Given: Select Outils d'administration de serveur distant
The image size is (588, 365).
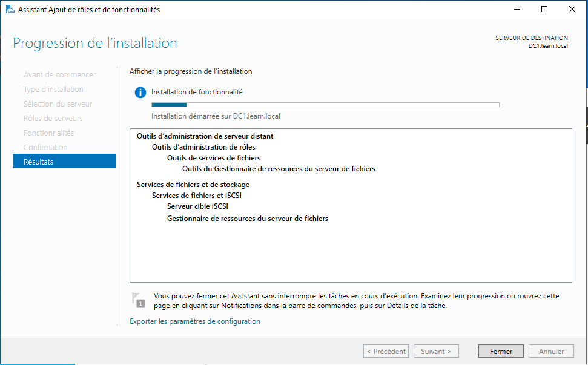Looking at the screenshot, I should pos(205,136).
